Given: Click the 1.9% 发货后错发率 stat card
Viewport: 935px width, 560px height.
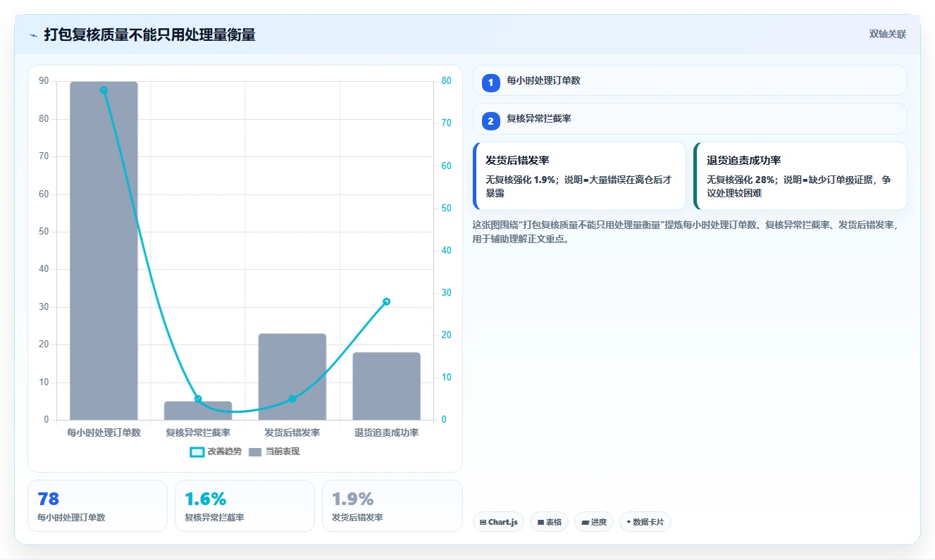Looking at the screenshot, I should click(392, 506).
